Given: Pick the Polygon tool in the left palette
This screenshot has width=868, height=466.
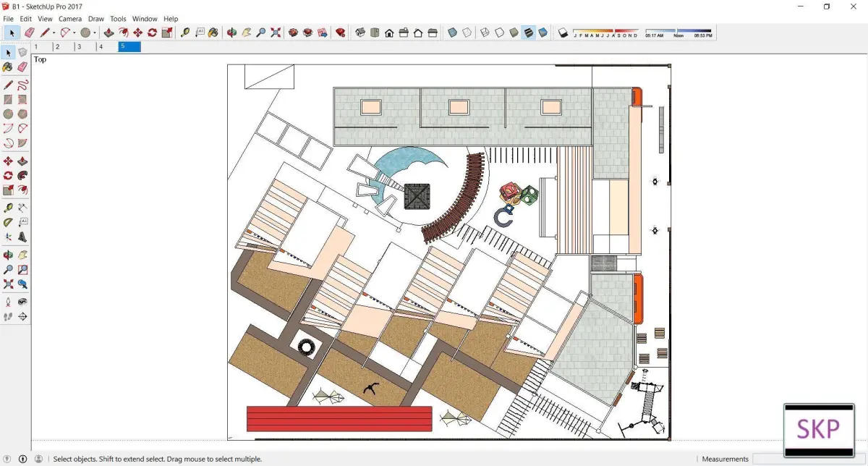Looking at the screenshot, I should tap(22, 114).
